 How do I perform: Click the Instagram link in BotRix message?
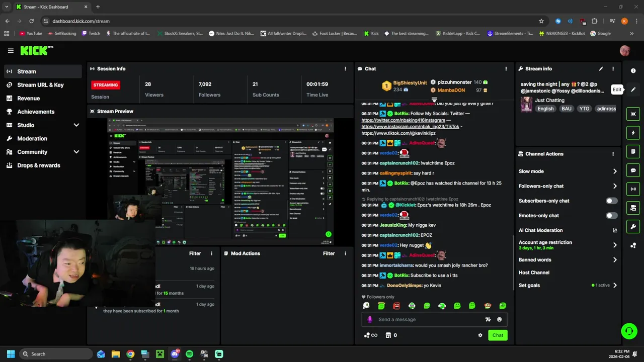pos(410,127)
